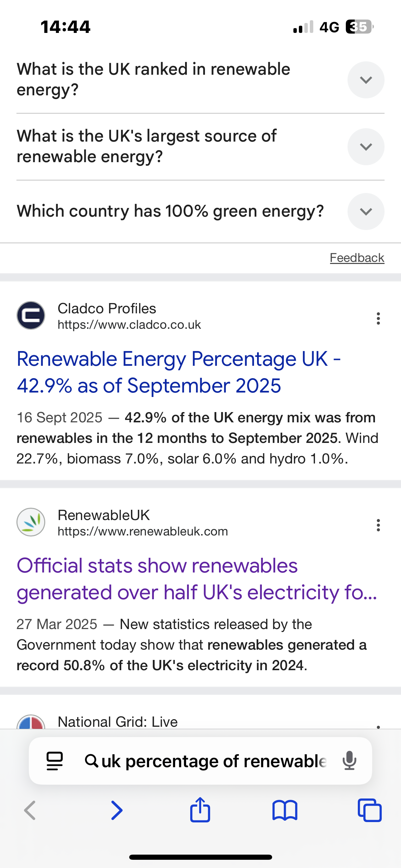Viewport: 401px width, 868px height.
Task: Tap the RenewableUK site logo
Action: [x=31, y=522]
